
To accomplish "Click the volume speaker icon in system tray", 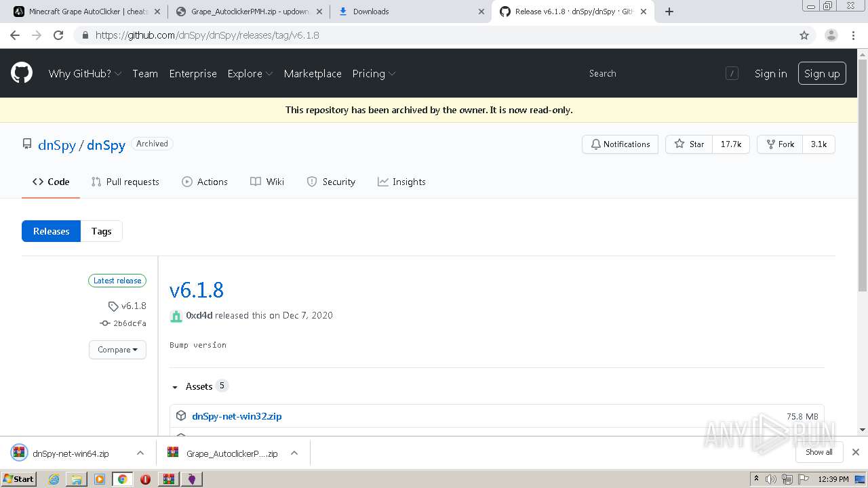I will (x=771, y=479).
